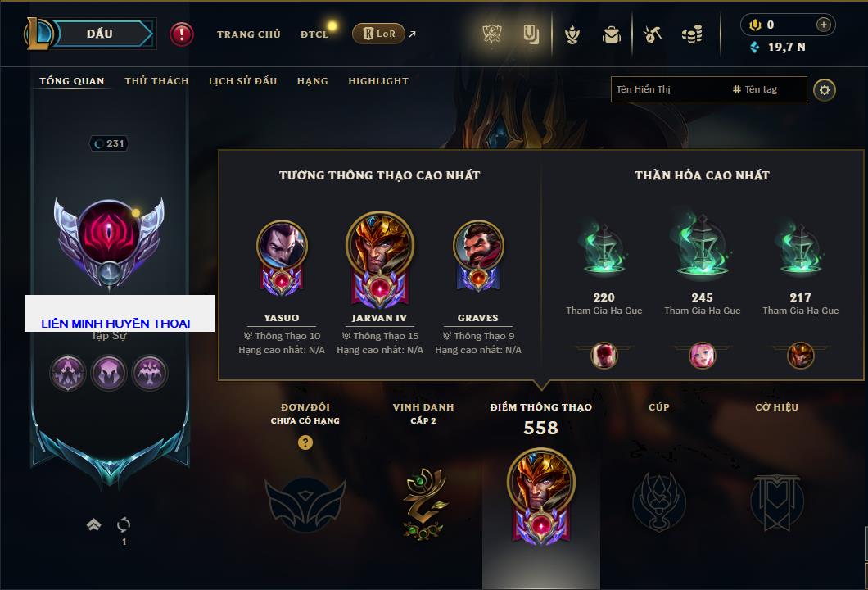Open the Loot hammer icon

pos(653,34)
